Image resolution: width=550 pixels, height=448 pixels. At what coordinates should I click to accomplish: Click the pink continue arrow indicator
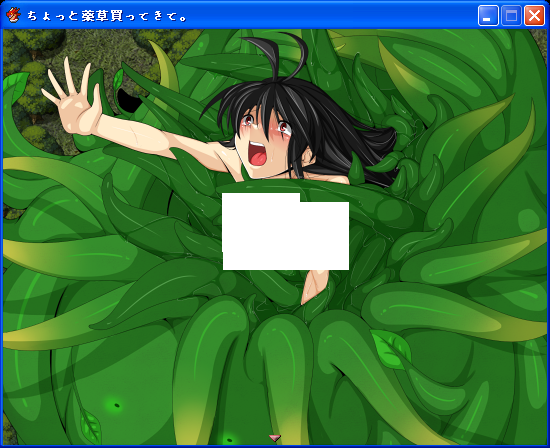275,438
